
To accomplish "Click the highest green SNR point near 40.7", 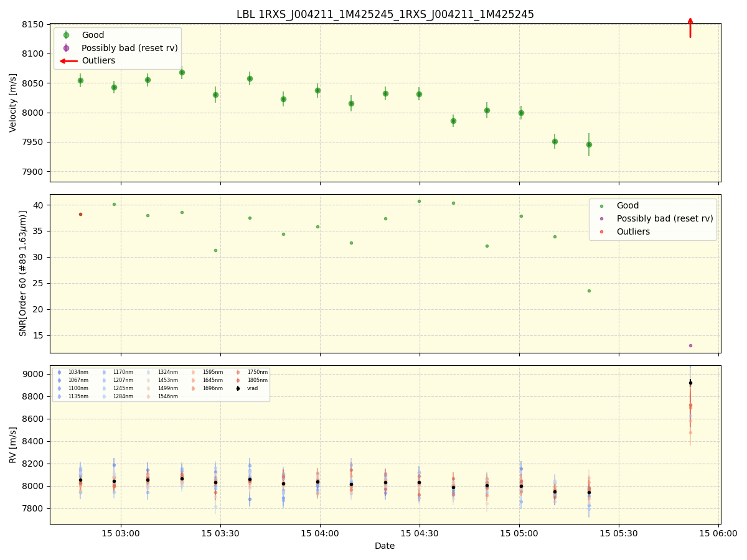I will (419, 201).
